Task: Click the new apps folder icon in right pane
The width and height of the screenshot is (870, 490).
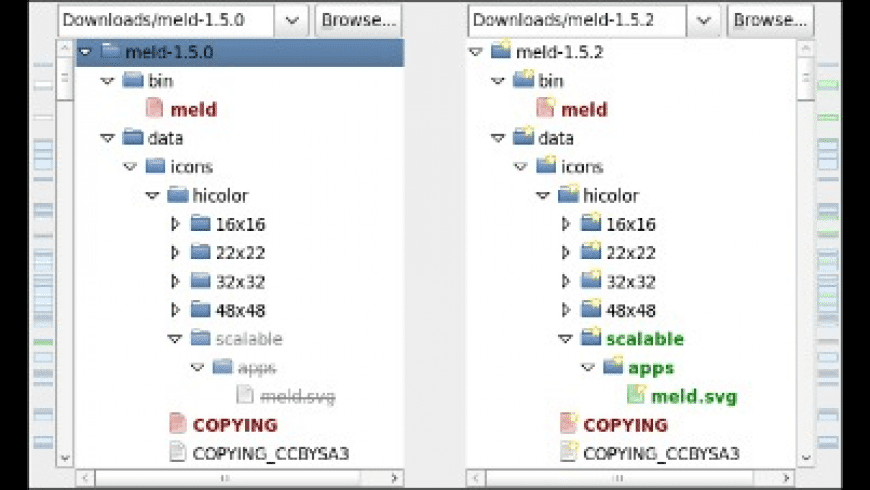Action: click(613, 367)
